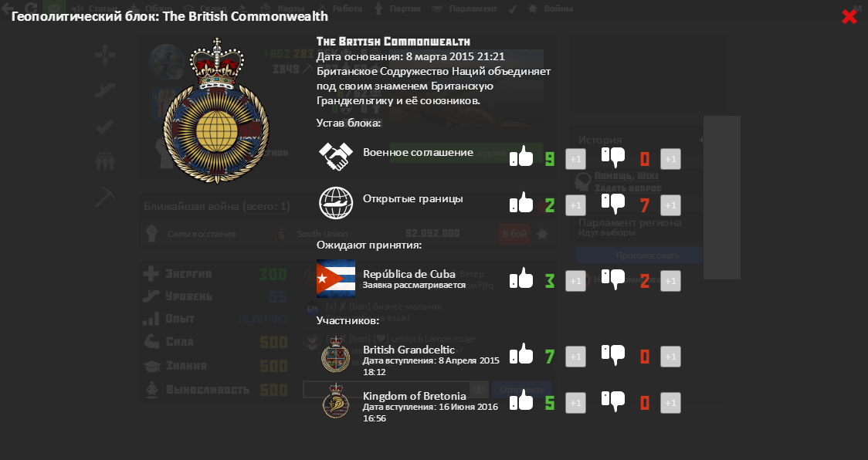
Task: Click the República de Cuba flag
Action: (x=335, y=279)
